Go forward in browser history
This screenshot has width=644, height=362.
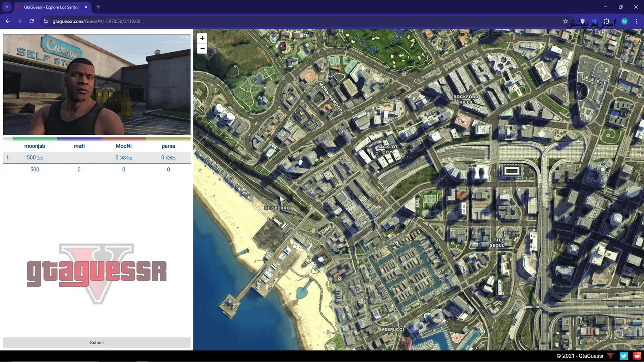click(19, 21)
